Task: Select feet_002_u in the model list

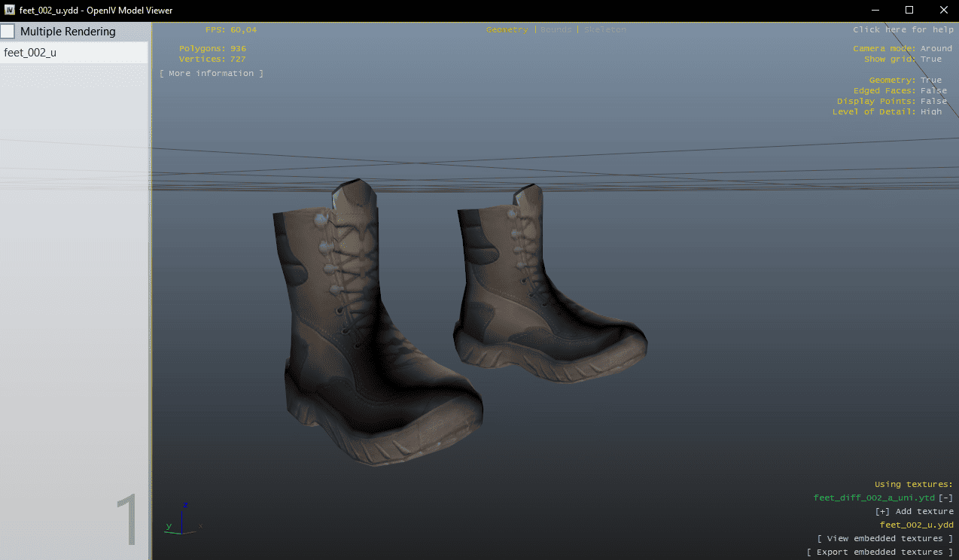Action: click(x=30, y=53)
